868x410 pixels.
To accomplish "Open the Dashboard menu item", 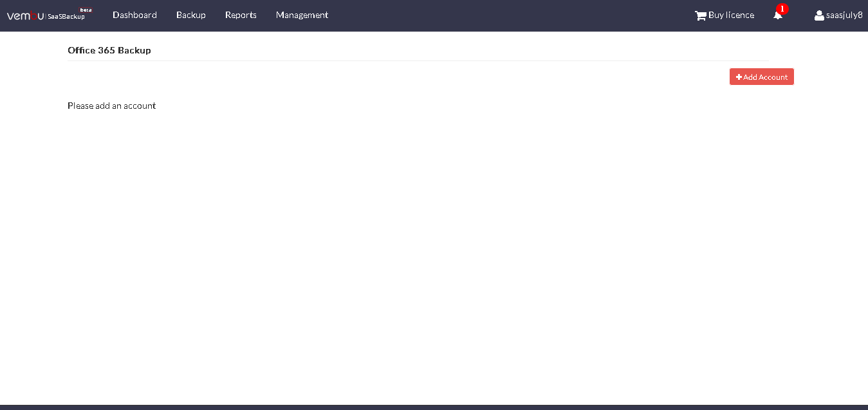I will point(134,15).
